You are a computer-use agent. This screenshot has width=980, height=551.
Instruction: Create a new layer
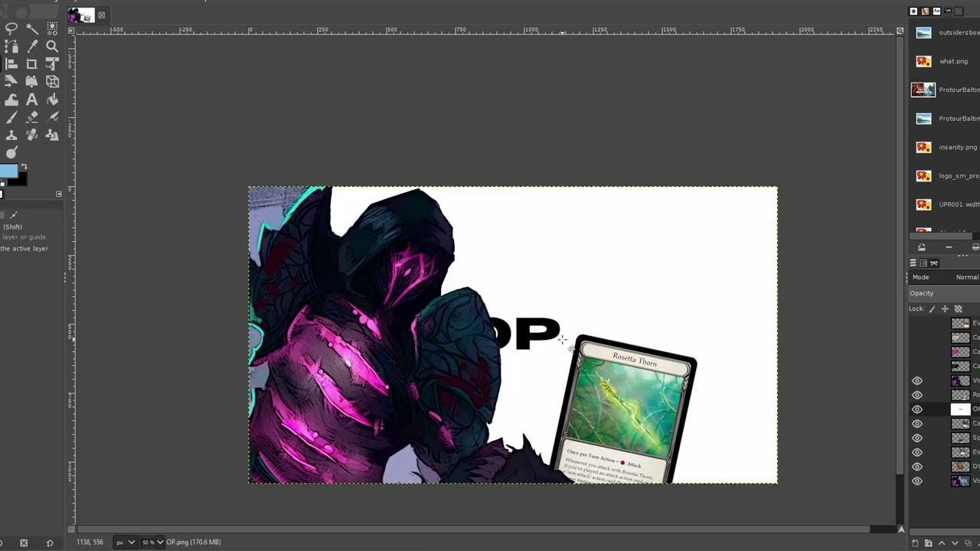(x=915, y=543)
